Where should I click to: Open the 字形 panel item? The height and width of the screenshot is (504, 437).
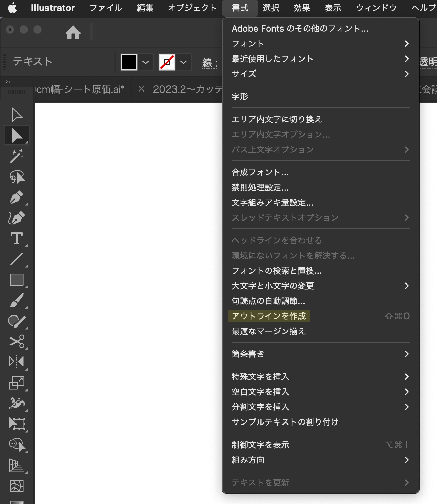tap(321, 97)
